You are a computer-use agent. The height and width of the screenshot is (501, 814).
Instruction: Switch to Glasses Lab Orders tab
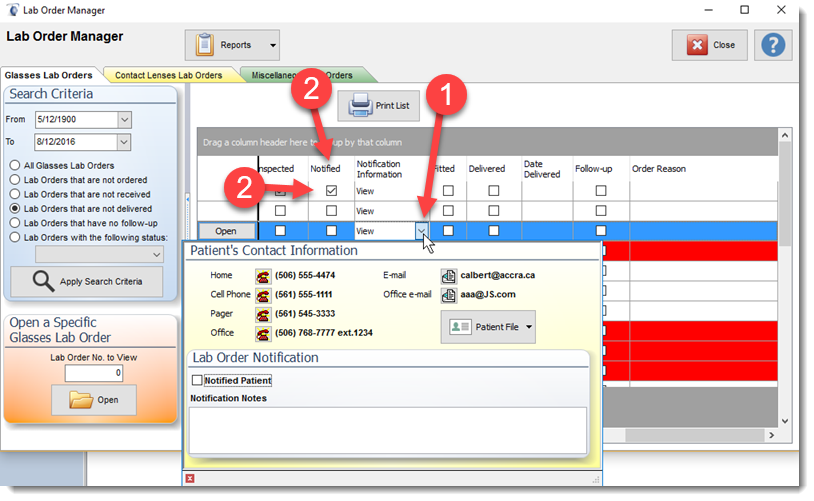tap(47, 75)
